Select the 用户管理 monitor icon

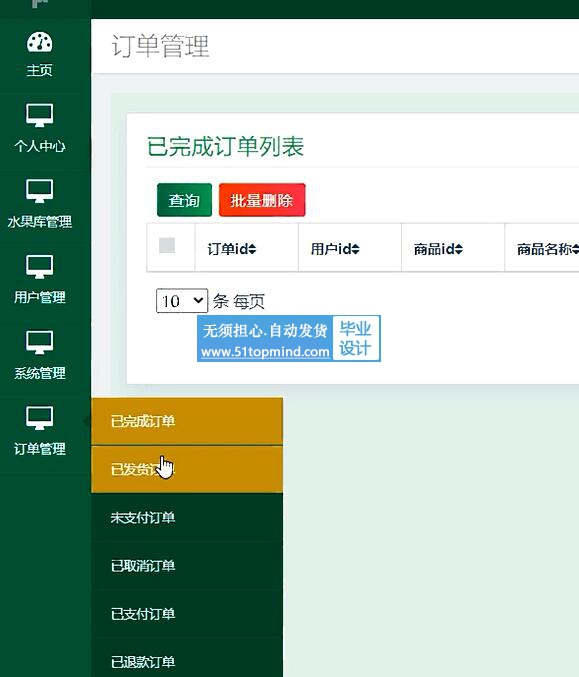pos(39,266)
